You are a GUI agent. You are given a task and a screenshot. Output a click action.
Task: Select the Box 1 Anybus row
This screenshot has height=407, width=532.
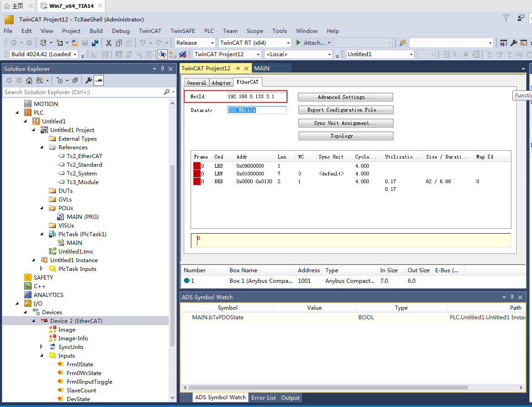click(353, 281)
